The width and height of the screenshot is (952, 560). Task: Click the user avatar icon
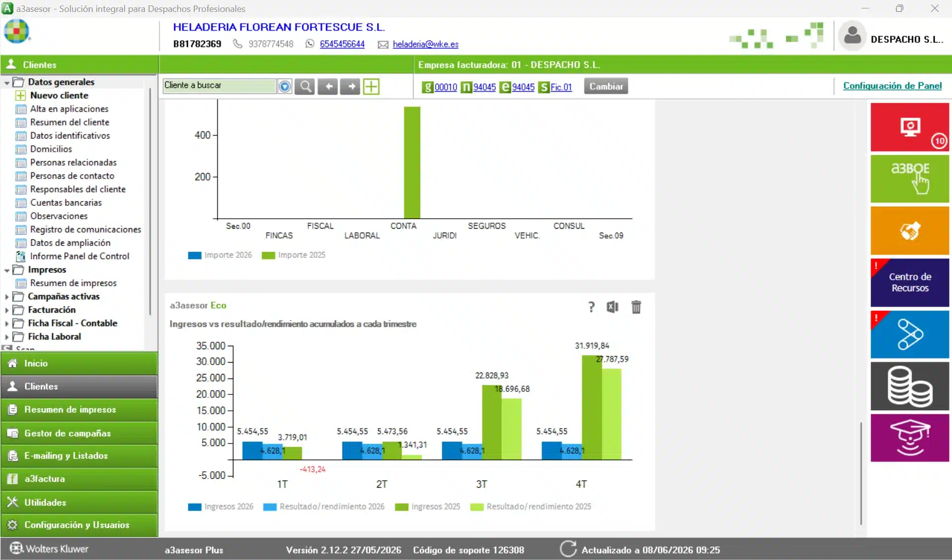tap(852, 36)
